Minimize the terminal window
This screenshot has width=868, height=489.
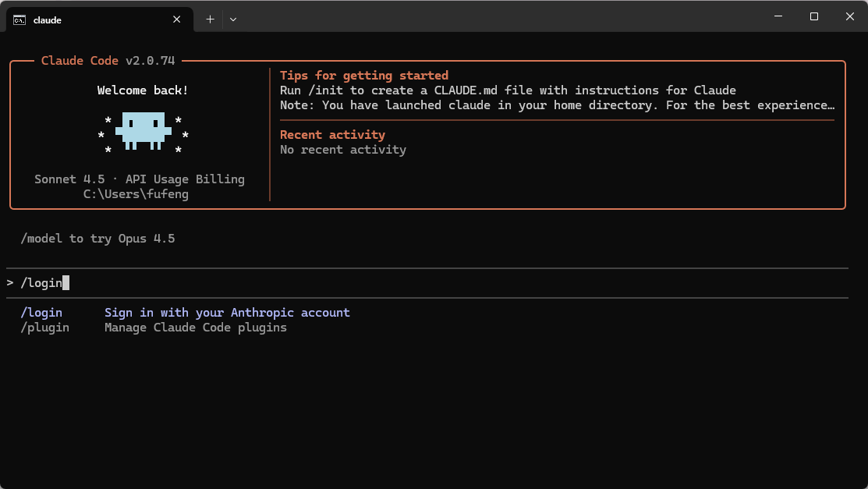tap(778, 16)
